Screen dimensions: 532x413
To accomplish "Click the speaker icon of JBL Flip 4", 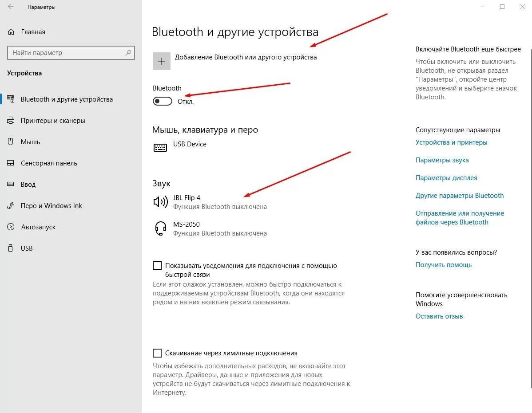I will pos(160,202).
